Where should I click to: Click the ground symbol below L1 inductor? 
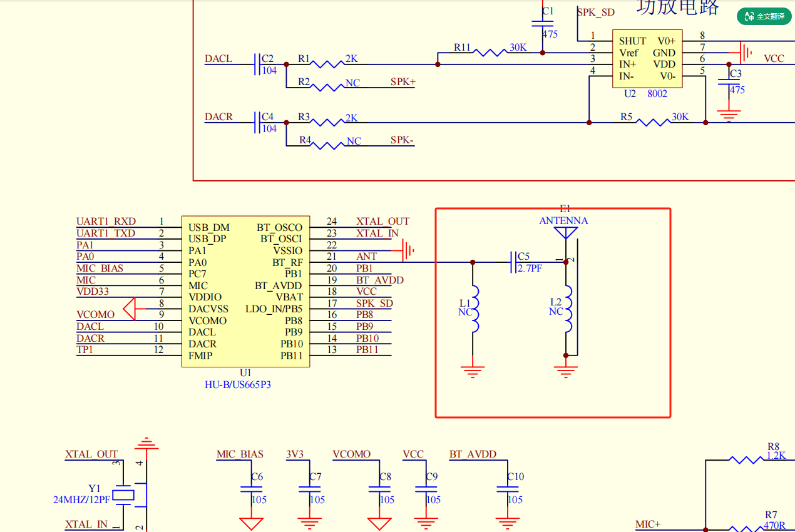pos(473,370)
